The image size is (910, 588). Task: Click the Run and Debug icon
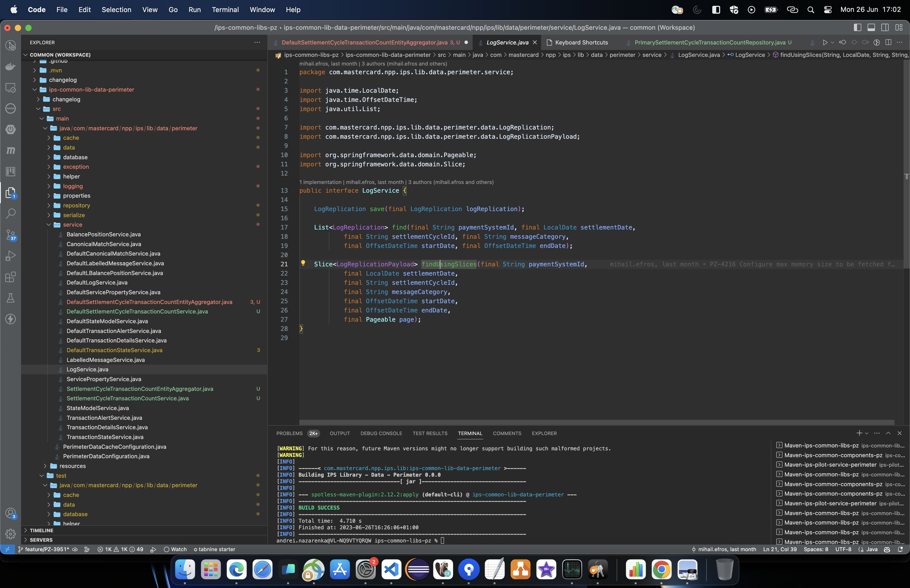(11, 255)
